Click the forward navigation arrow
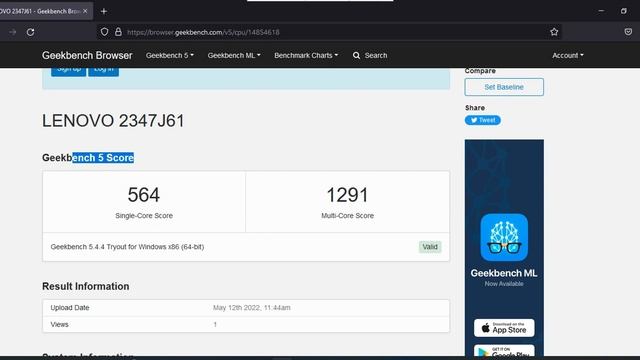 [13, 32]
